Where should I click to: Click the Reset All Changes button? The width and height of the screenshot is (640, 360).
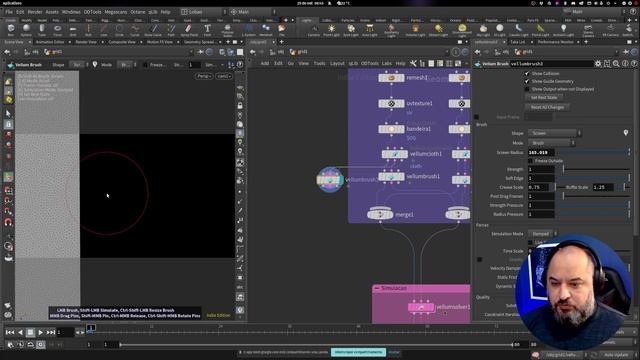[x=547, y=107]
